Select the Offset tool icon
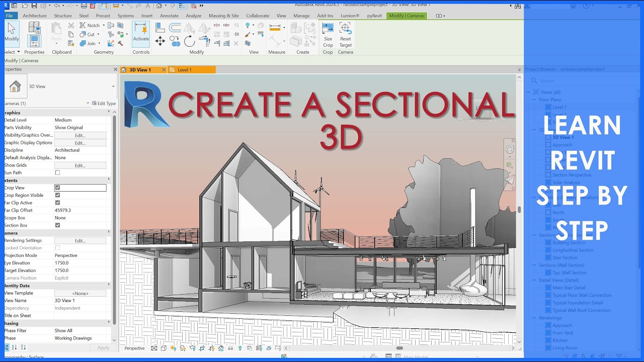644x362 pixels. click(x=175, y=28)
